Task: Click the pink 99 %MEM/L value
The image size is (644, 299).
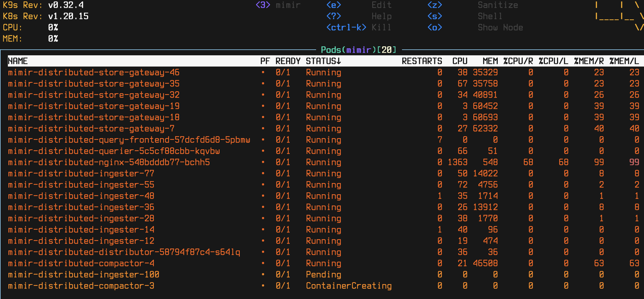Action: coord(634,162)
